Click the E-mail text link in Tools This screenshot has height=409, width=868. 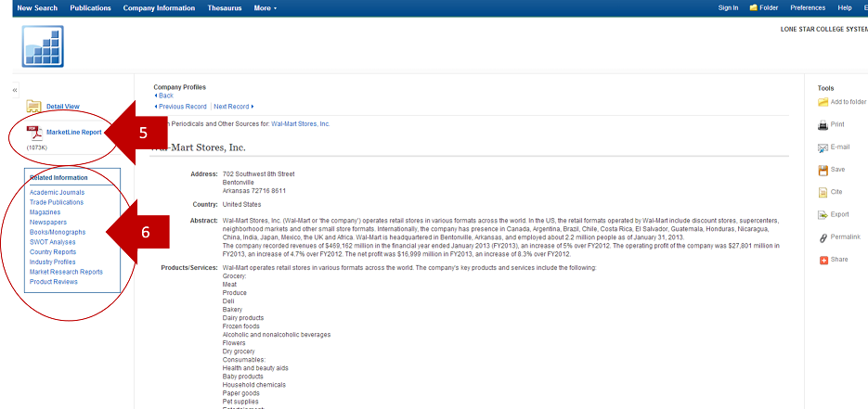840,147
